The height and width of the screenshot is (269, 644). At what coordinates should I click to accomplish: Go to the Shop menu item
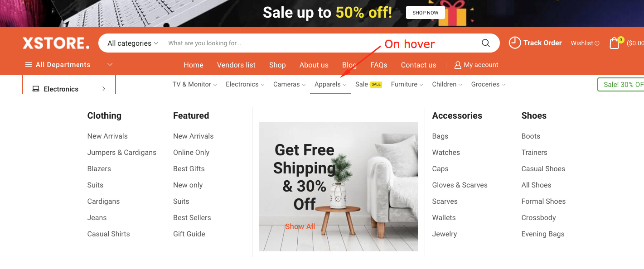click(277, 65)
